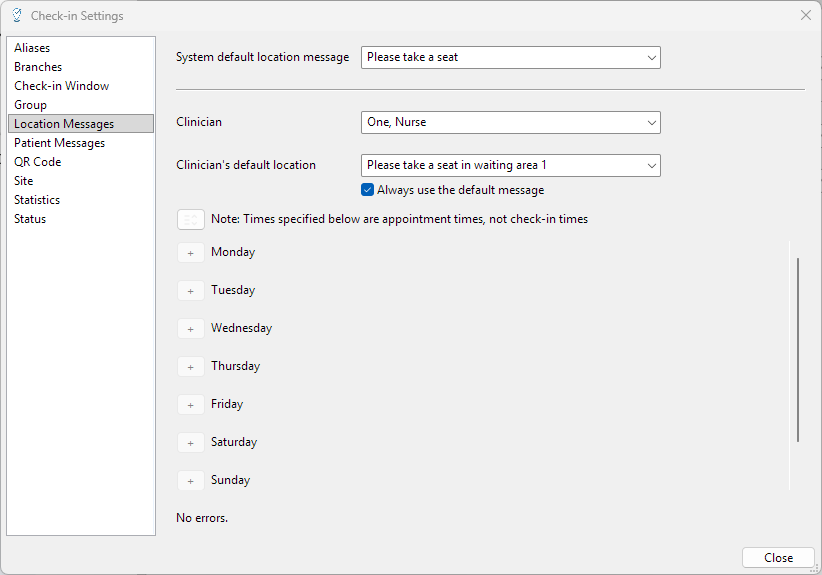Viewport: 822px width, 575px height.
Task: Click the Close button
Action: (778, 558)
